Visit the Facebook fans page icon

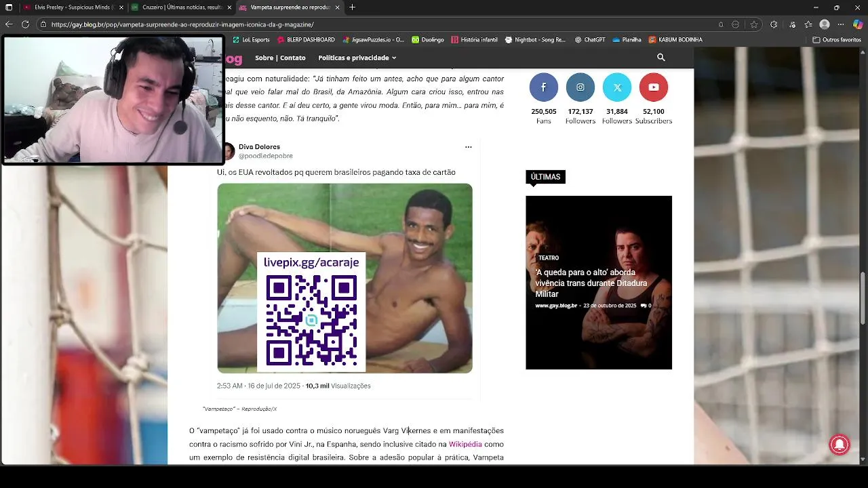pos(543,87)
